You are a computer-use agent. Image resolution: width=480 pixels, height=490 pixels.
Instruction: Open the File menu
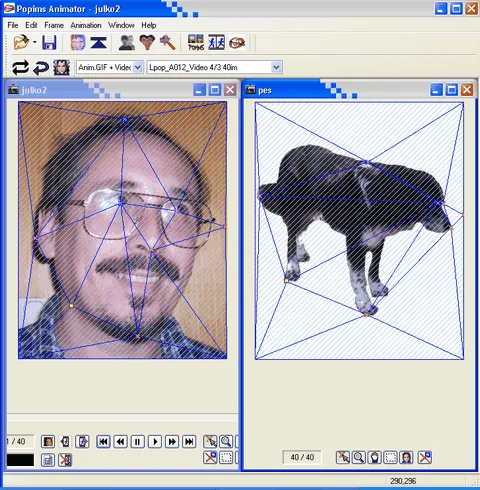coord(13,25)
